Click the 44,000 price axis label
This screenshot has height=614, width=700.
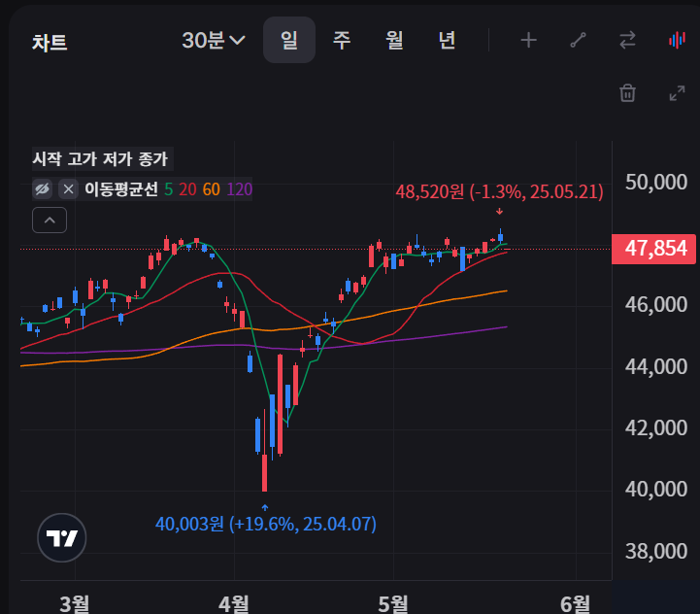[x=655, y=366]
